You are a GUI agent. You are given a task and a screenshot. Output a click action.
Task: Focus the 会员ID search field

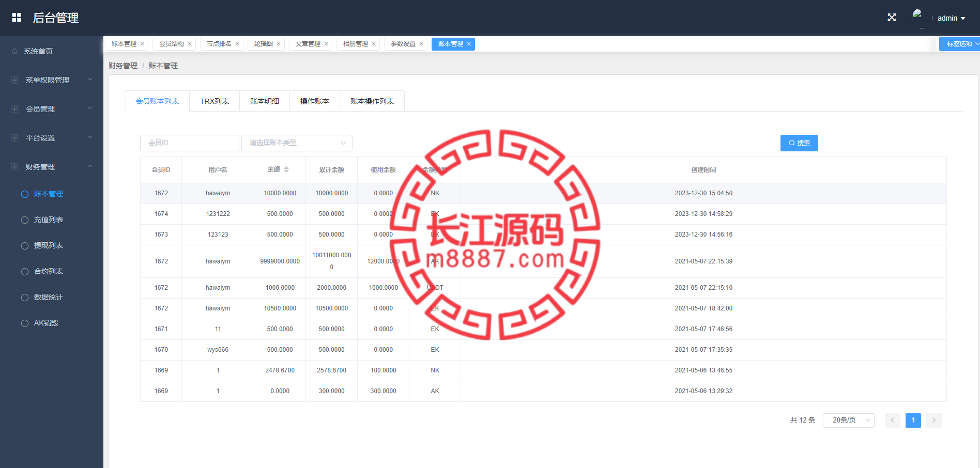tap(190, 143)
